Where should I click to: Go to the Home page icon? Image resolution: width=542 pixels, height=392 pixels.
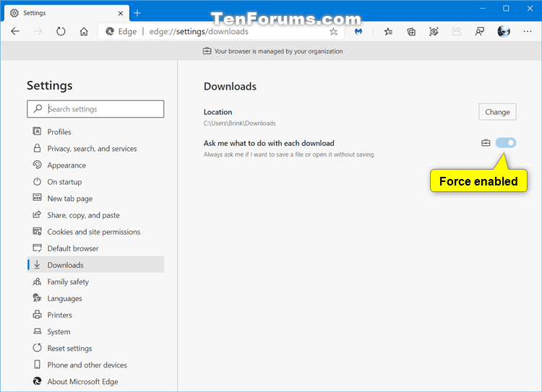pyautogui.click(x=84, y=32)
